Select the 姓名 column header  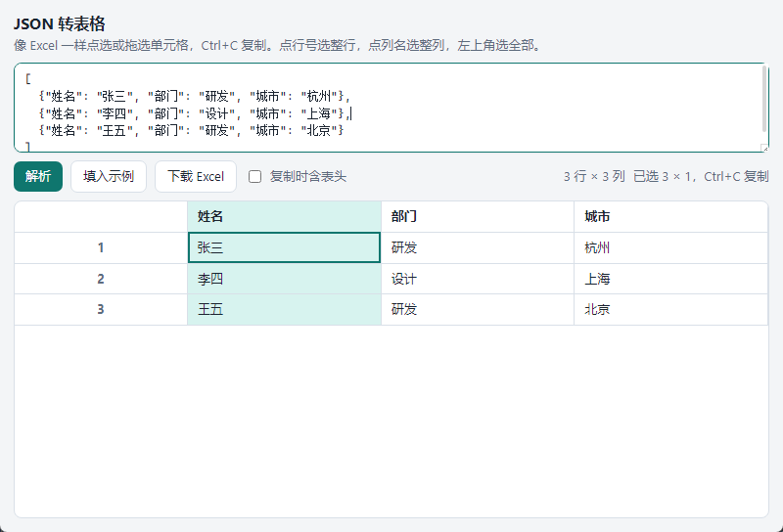[x=284, y=216]
